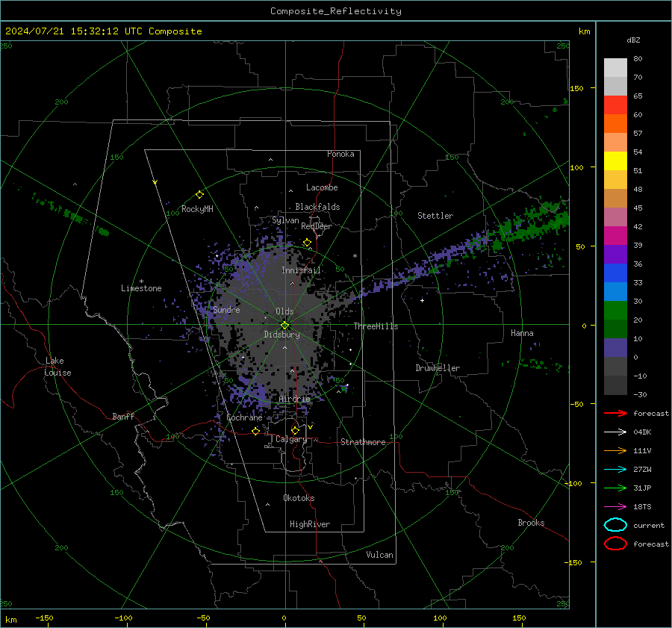The image size is (672, 628).
Task: Click the 2024/07/21 15:32:12 UTC timestamp
Action: (x=103, y=31)
